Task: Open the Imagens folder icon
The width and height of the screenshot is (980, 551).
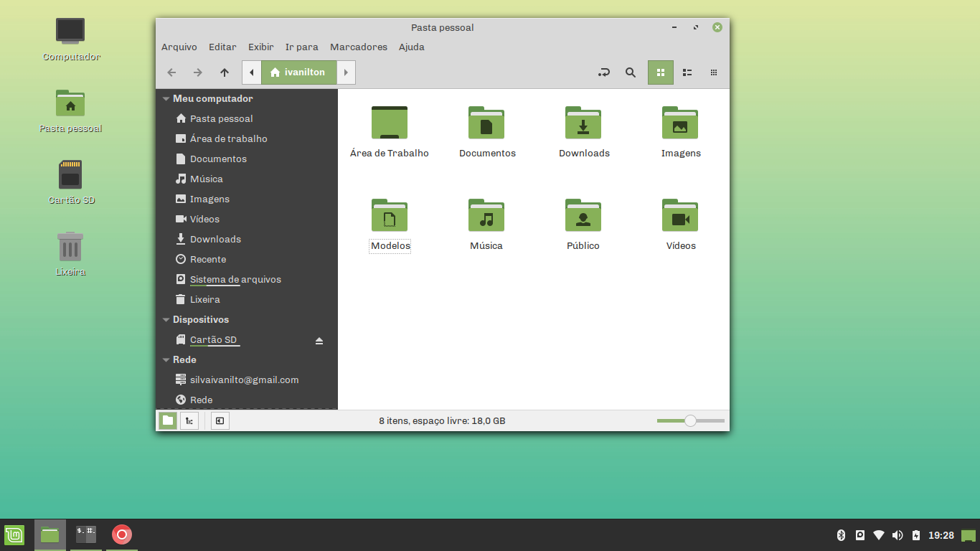Action: coord(679,123)
